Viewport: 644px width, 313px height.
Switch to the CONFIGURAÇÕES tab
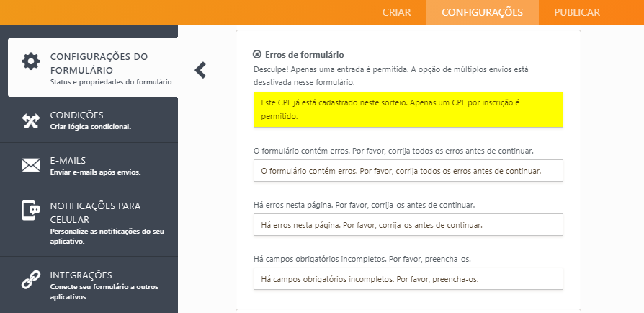pyautogui.click(x=482, y=12)
